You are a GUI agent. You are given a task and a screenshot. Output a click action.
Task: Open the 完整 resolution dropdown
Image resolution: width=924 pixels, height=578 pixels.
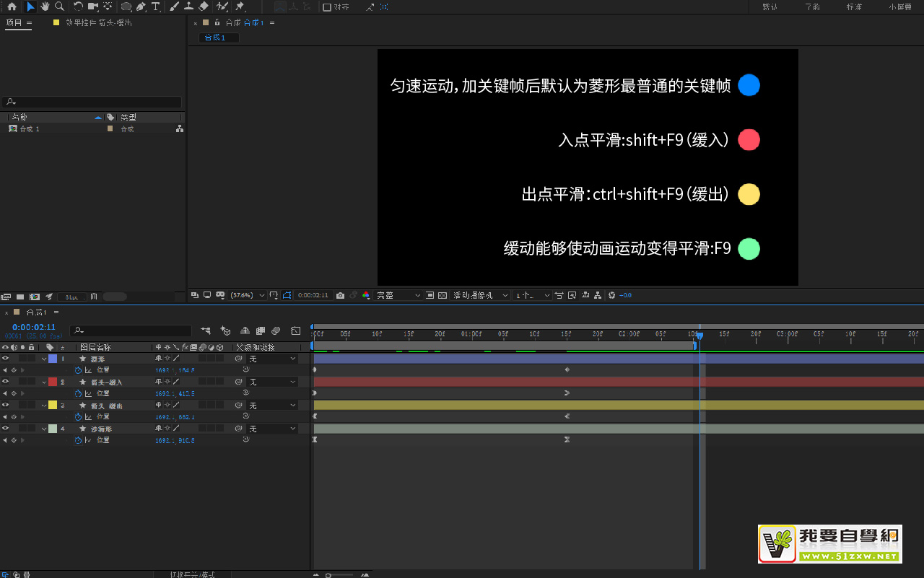click(x=398, y=295)
